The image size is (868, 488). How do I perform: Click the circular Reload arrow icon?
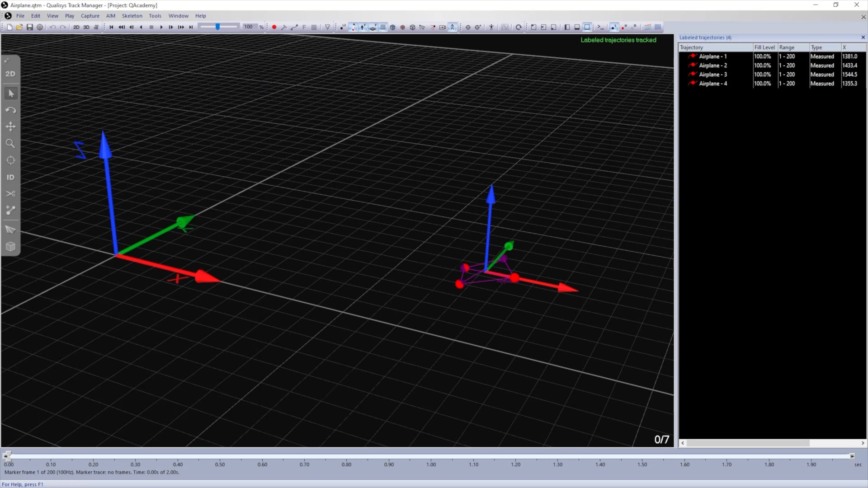point(519,27)
